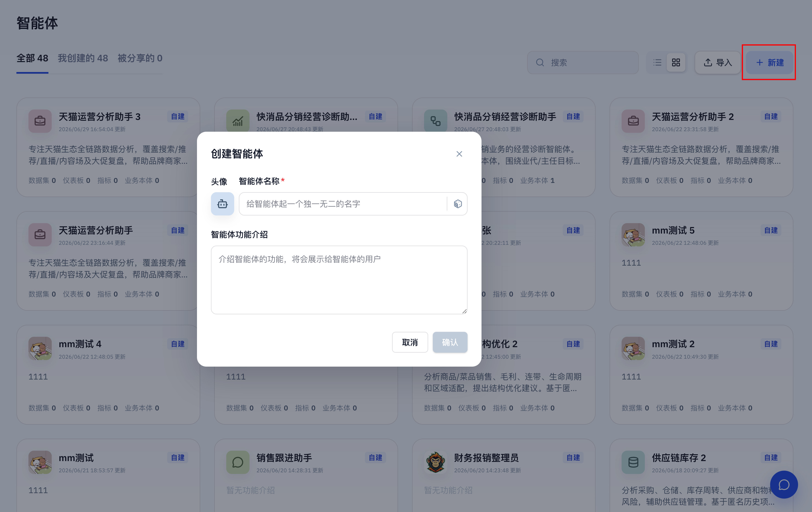Click 自建 tag on mm测试 5
812x512 pixels.
[x=771, y=230]
